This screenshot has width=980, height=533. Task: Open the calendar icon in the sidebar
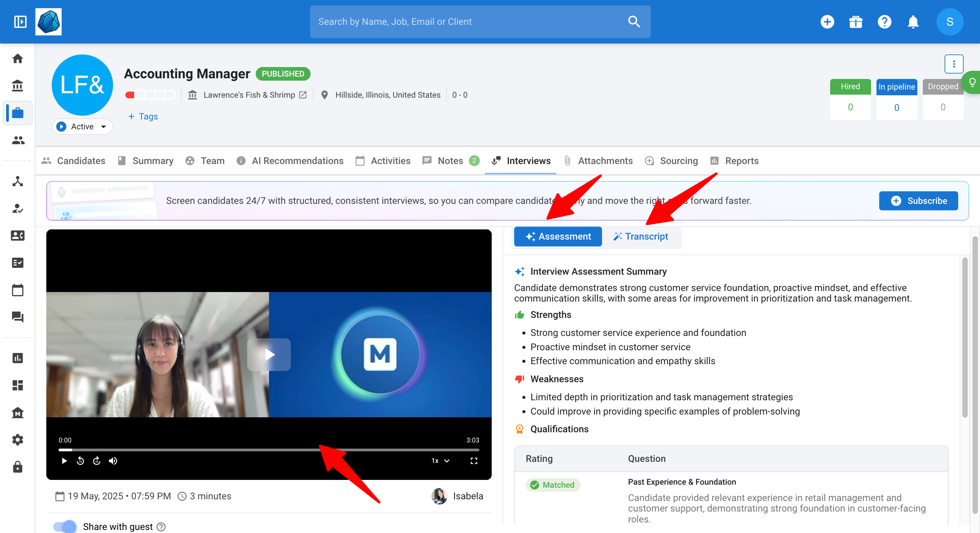tap(17, 290)
